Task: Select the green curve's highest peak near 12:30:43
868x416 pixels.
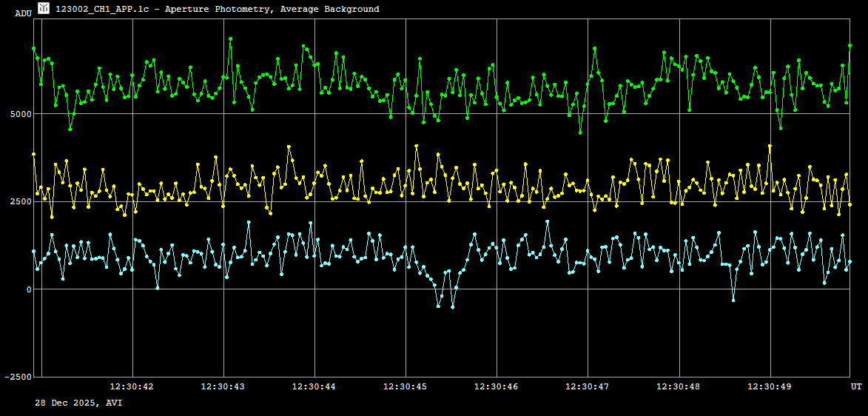Action: click(x=230, y=38)
